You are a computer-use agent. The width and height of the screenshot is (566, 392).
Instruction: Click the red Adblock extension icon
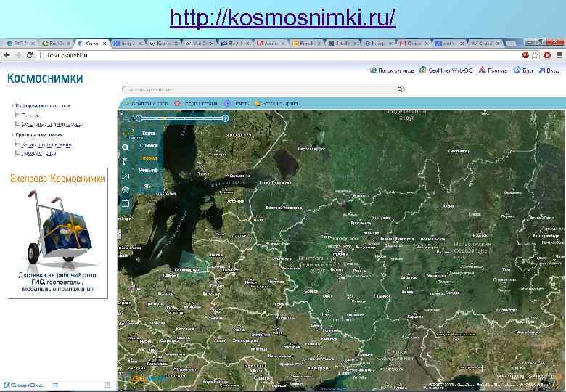(x=547, y=55)
